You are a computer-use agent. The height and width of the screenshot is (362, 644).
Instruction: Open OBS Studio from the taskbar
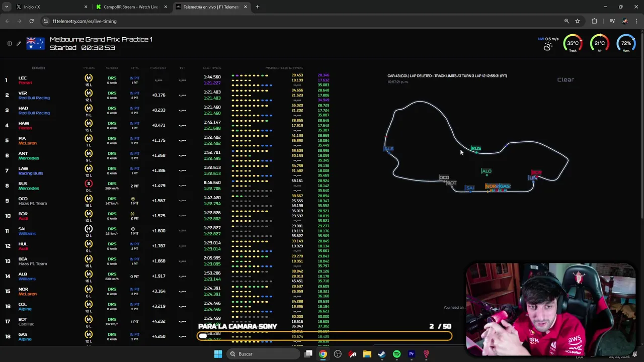click(x=338, y=354)
